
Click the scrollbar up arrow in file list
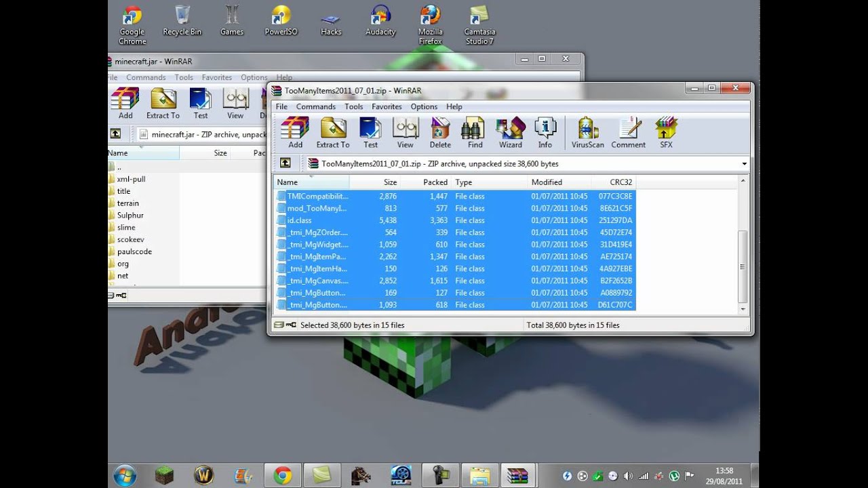pos(743,181)
